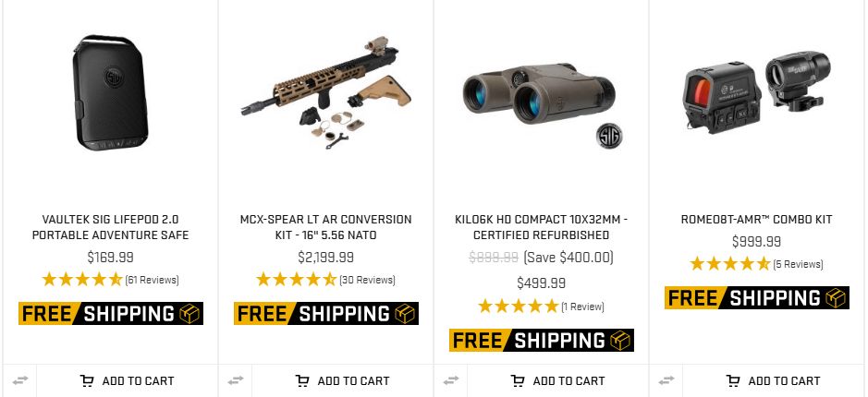Click the SIG certified badge on binoculars image
This screenshot has width=868, height=397.
pyautogui.click(x=609, y=135)
